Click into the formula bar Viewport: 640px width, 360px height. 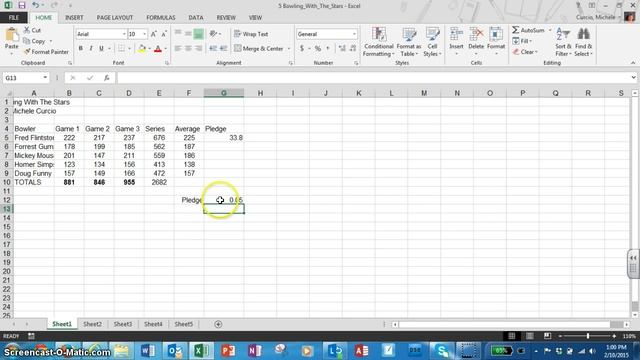(x=373, y=78)
